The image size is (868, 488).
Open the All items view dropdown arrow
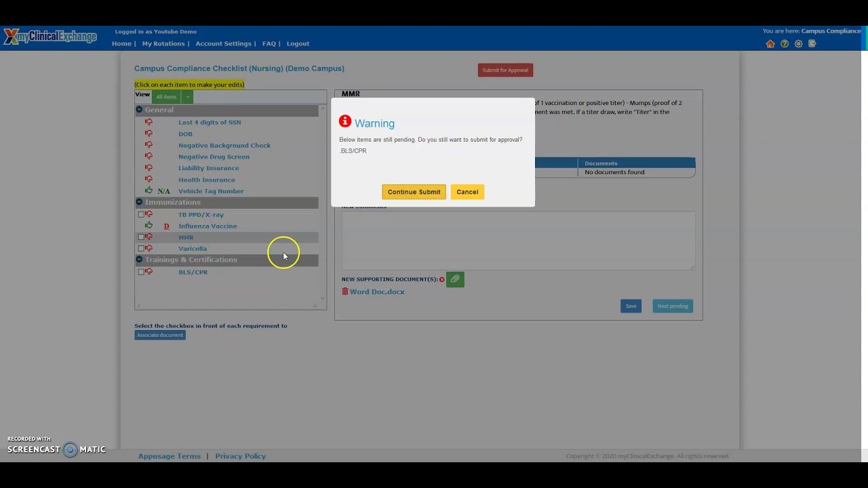187,96
